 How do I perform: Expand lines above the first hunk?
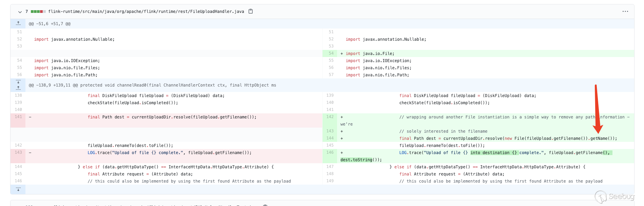tap(18, 23)
